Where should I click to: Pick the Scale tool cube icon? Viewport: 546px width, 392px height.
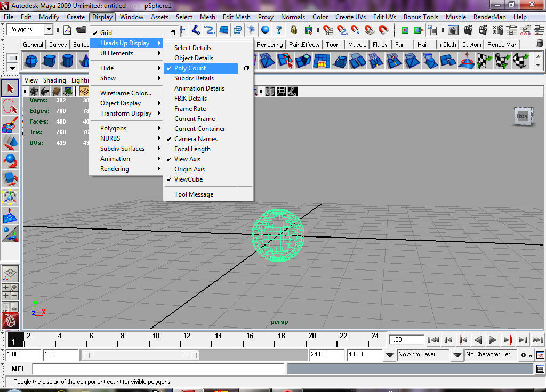10,179
